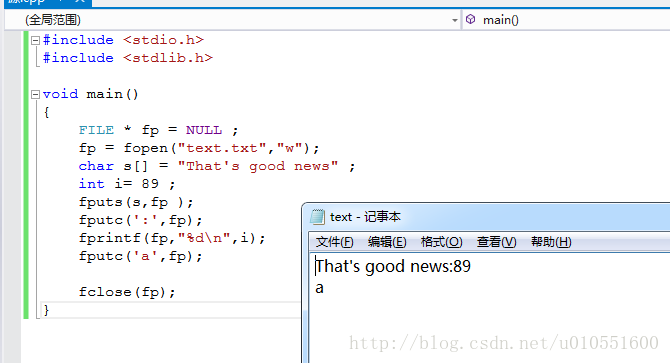This screenshot has height=363, width=670.
Task: Open the global scope dropdown arrow
Action: (454, 20)
